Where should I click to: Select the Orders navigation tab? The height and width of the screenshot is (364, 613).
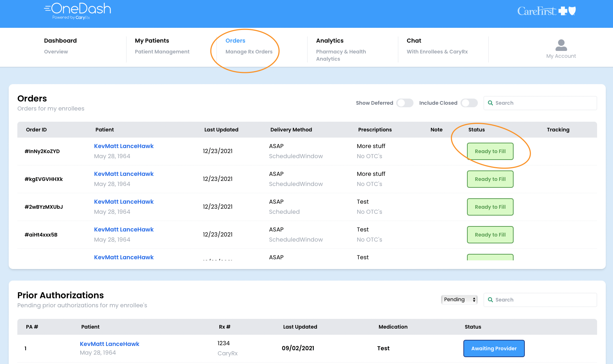pos(249,46)
